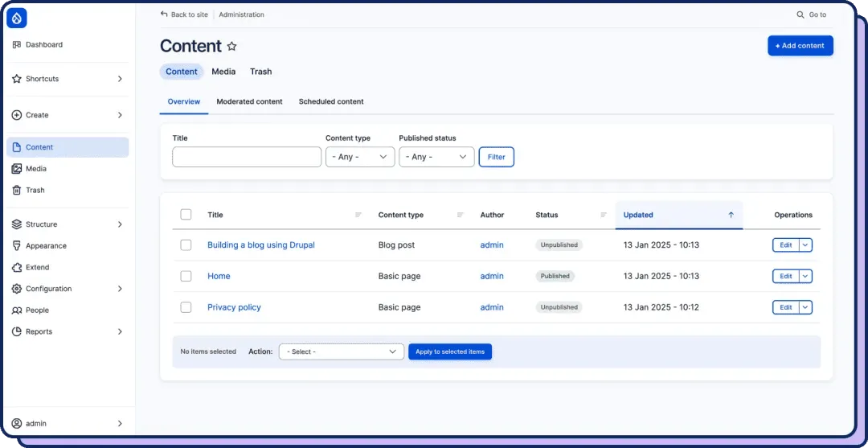Viewport: 868px width, 448px height.
Task: Expand the Edit dropdown arrow for Home
Action: [806, 277]
